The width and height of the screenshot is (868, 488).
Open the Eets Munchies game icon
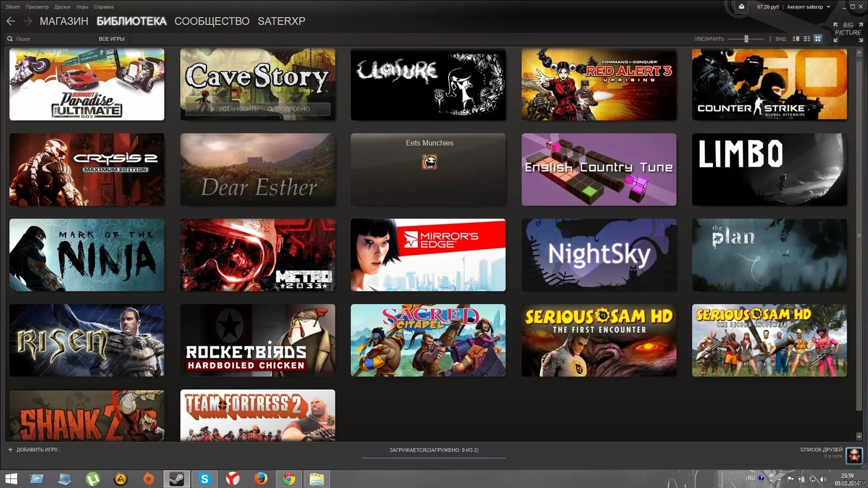click(x=429, y=162)
